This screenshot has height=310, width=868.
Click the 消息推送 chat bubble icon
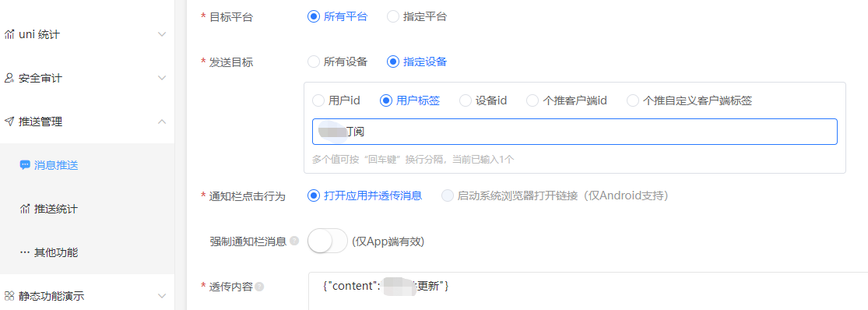point(24,165)
